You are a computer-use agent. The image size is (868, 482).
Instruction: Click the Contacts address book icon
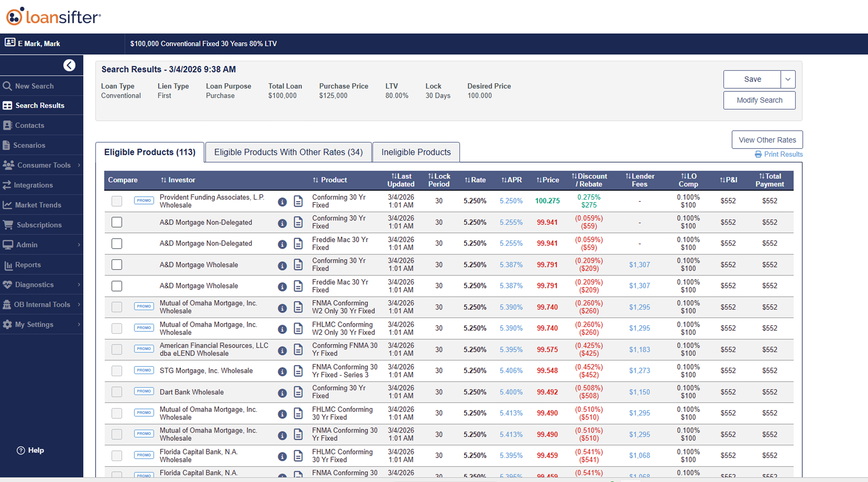tap(7, 125)
